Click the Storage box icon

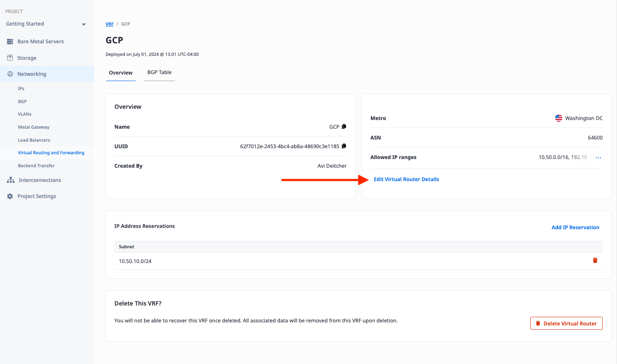coord(10,58)
